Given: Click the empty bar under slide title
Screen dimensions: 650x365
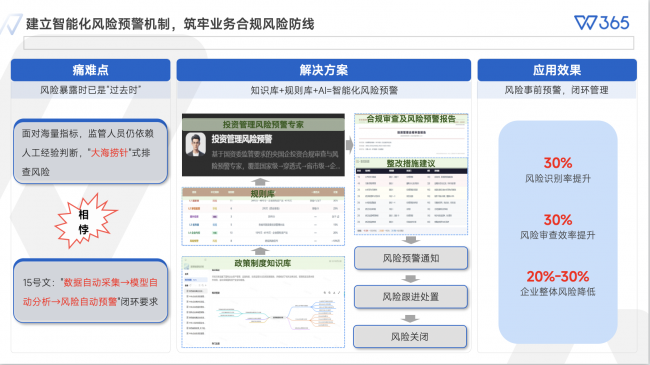Looking at the screenshot, I should (329, 43).
